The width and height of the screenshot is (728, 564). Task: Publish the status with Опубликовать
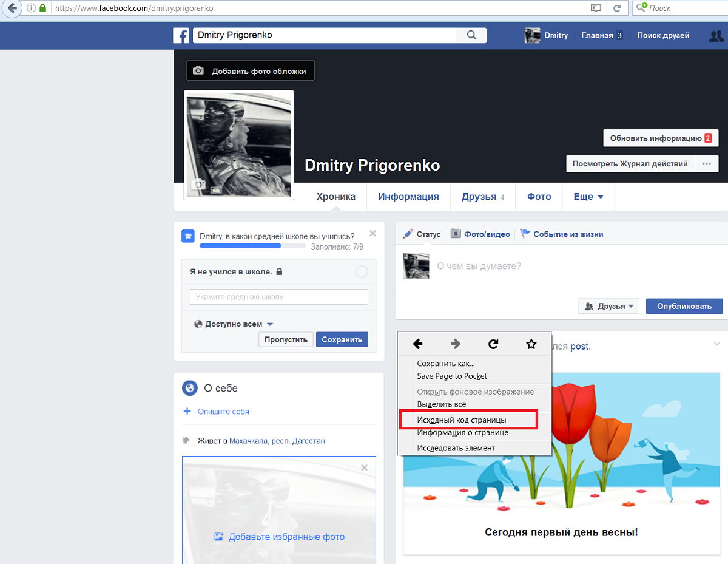coord(684,307)
